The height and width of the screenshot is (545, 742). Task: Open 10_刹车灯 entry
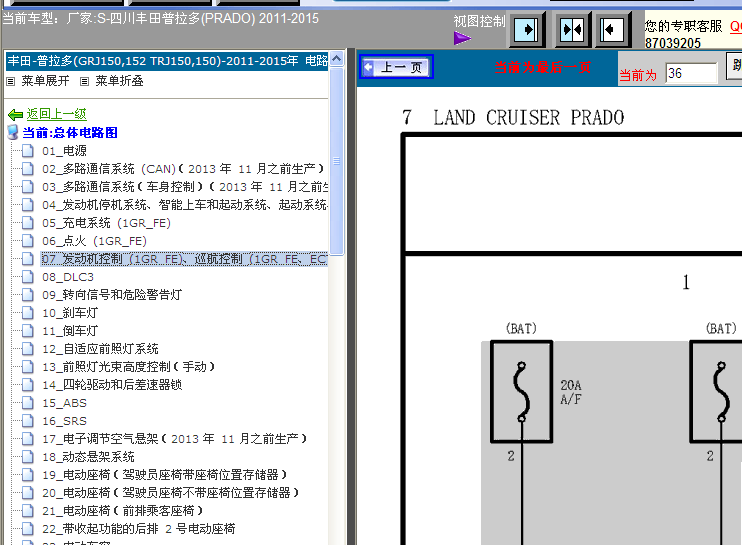[x=70, y=313]
